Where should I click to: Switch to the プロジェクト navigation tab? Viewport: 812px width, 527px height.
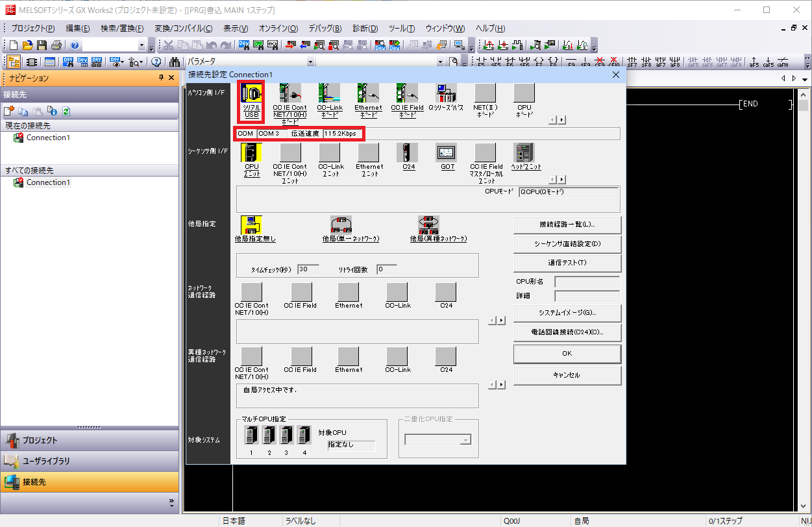(x=90, y=440)
